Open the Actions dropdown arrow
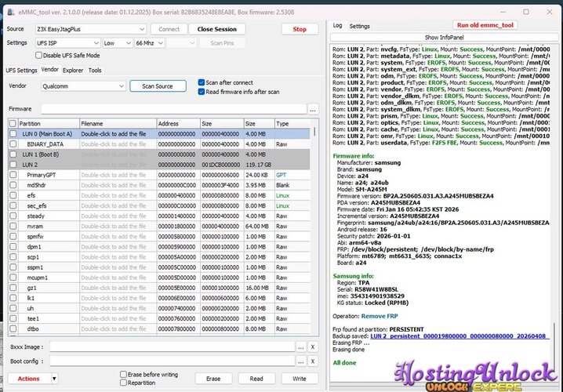Image resolution: width=563 pixels, height=392 pixels. (54, 378)
